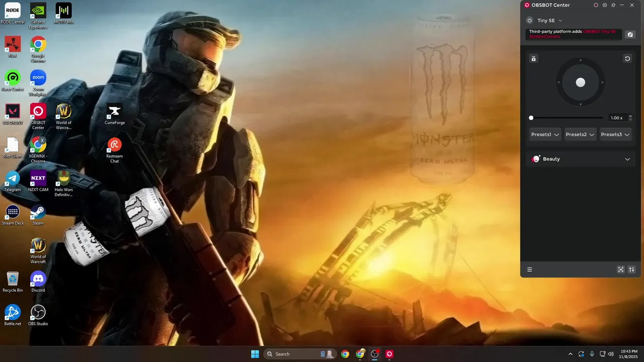644x362 pixels.
Task: Click the taskbar Search box
Action: click(300, 354)
